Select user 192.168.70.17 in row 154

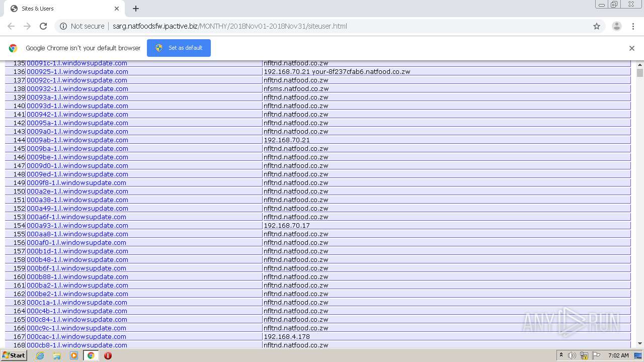coord(287,226)
